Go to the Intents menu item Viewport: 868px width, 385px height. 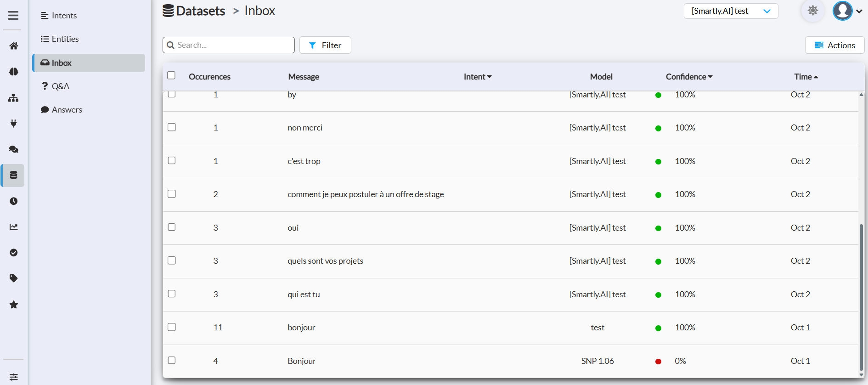(x=64, y=16)
